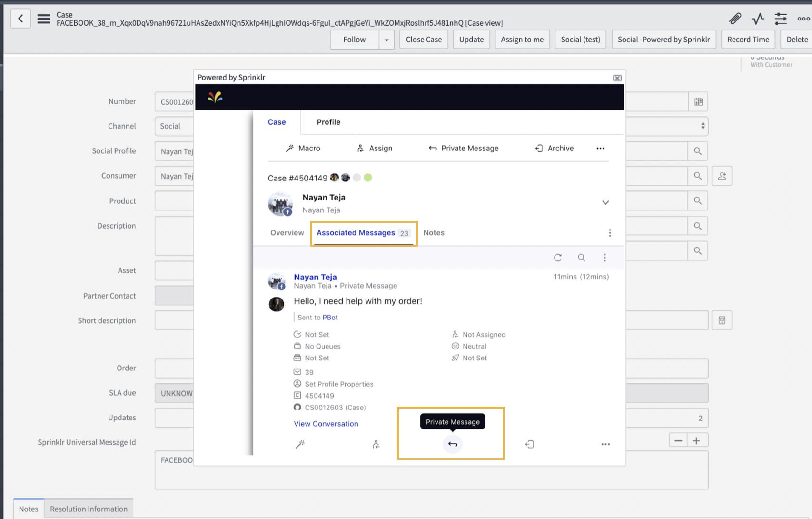Click the CS0012603 (Case) entry

click(x=335, y=408)
